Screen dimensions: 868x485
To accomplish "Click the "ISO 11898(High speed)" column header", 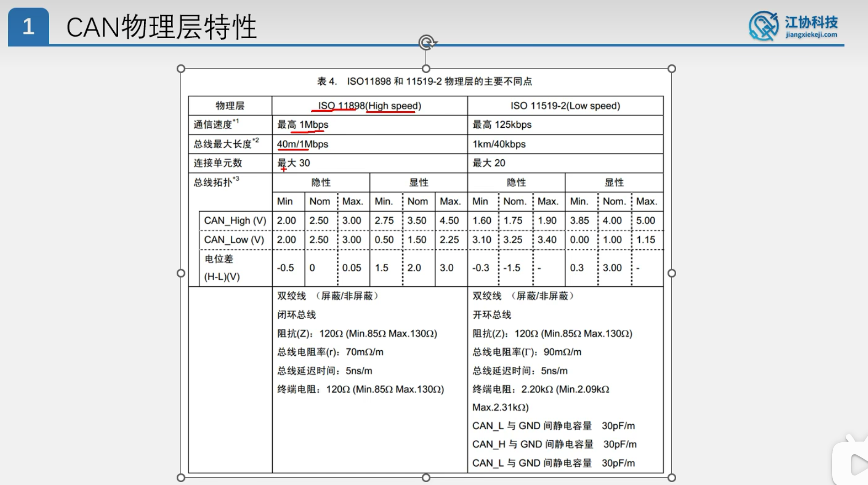I will (370, 106).
